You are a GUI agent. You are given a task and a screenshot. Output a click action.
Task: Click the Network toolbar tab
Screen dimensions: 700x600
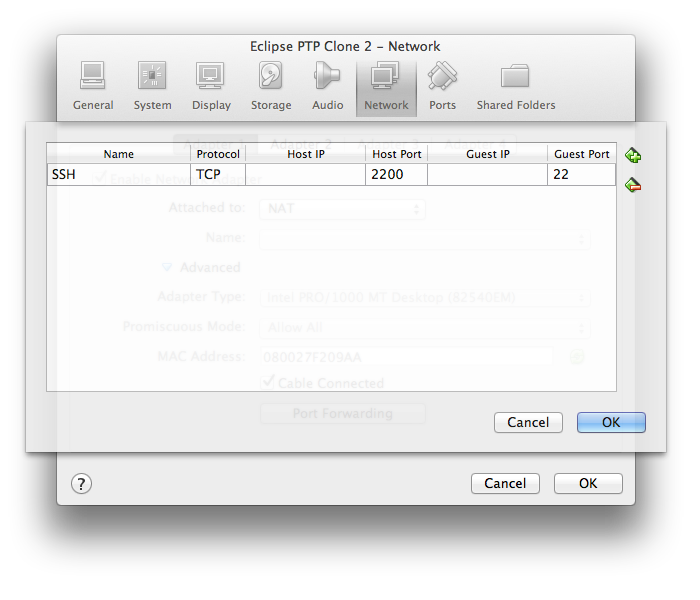(386, 86)
